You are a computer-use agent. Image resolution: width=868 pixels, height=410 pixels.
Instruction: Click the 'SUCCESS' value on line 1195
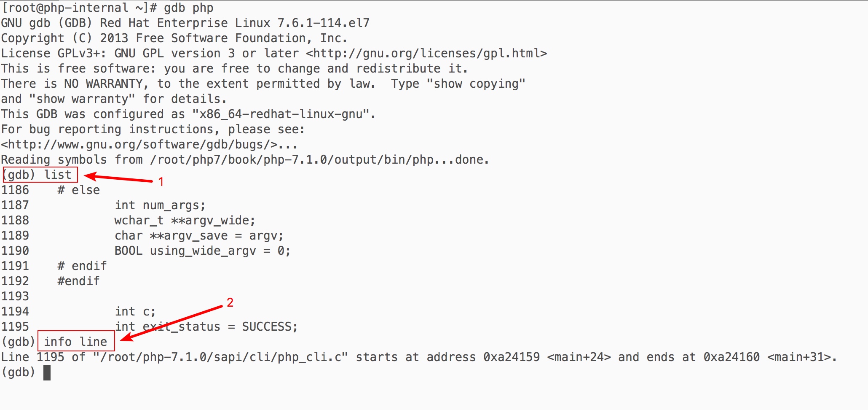coord(266,327)
